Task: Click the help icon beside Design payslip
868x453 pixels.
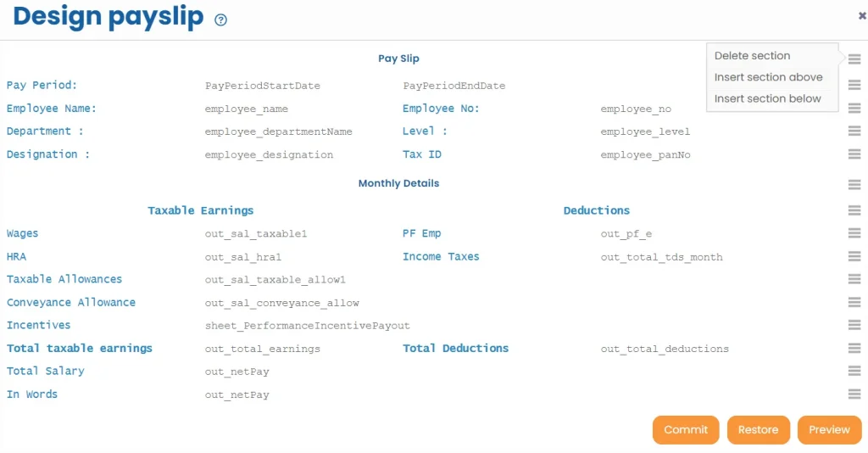Action: (x=220, y=20)
